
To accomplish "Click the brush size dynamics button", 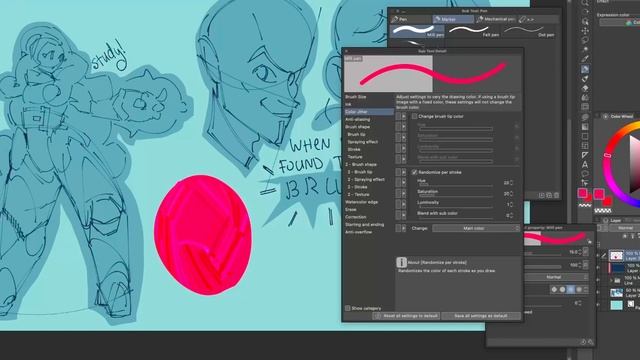I will click(585, 252).
